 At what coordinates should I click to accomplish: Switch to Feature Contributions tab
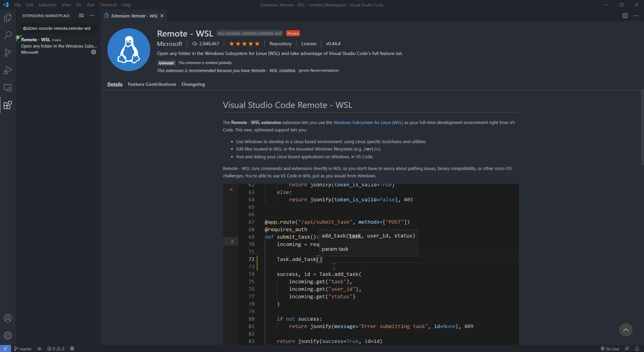point(152,84)
